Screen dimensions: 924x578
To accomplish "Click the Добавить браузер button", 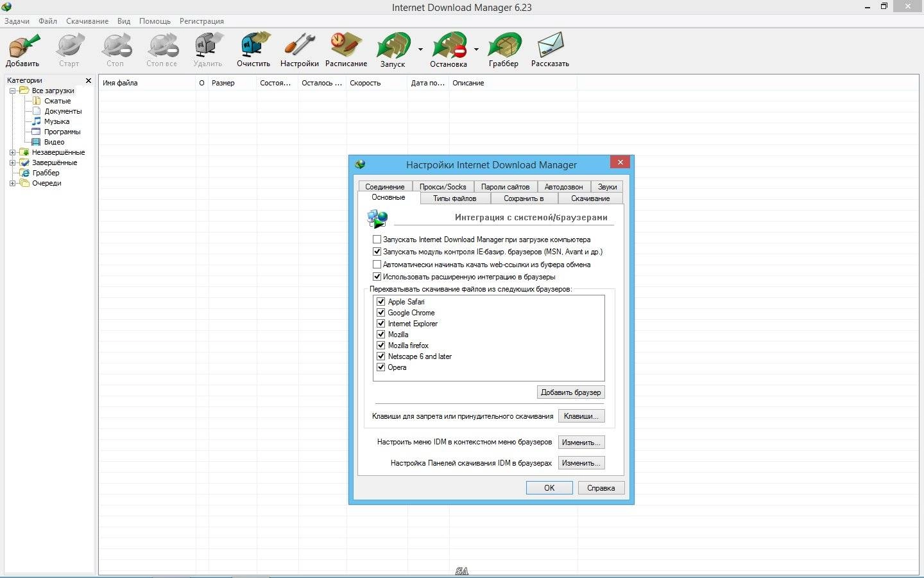I will (571, 392).
